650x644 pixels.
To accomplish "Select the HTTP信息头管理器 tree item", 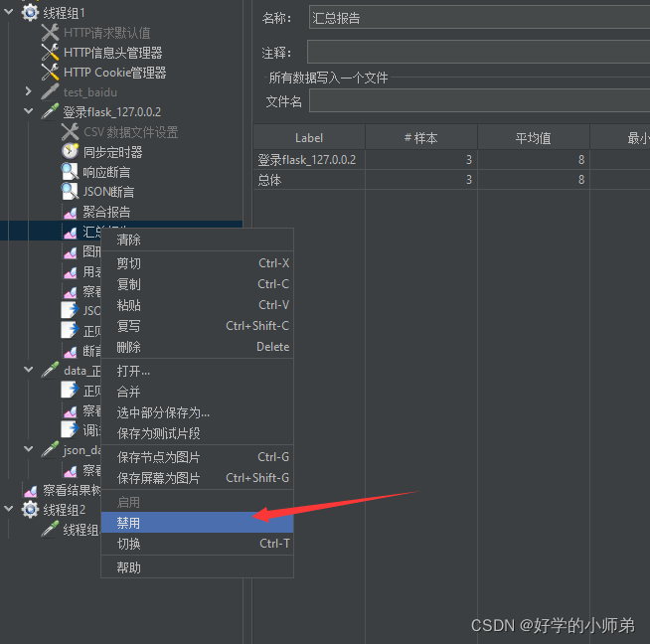I will tap(112, 53).
